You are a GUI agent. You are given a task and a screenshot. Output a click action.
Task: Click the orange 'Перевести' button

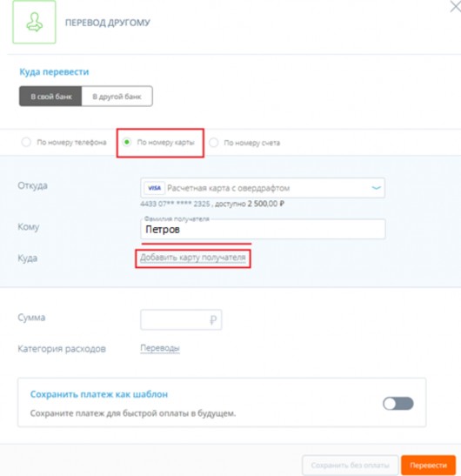[x=428, y=465]
